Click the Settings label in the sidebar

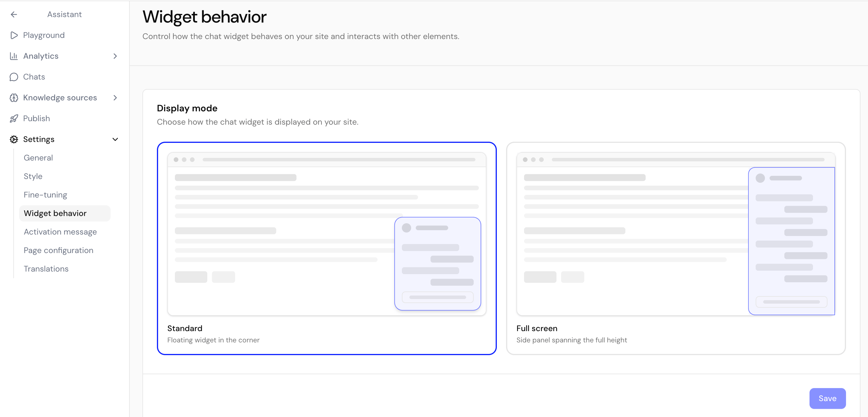(x=39, y=139)
